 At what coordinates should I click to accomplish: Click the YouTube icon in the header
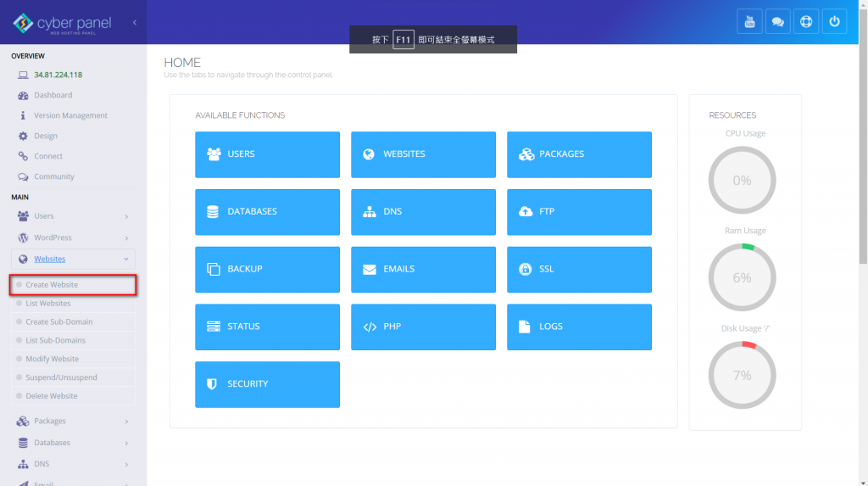[749, 21]
